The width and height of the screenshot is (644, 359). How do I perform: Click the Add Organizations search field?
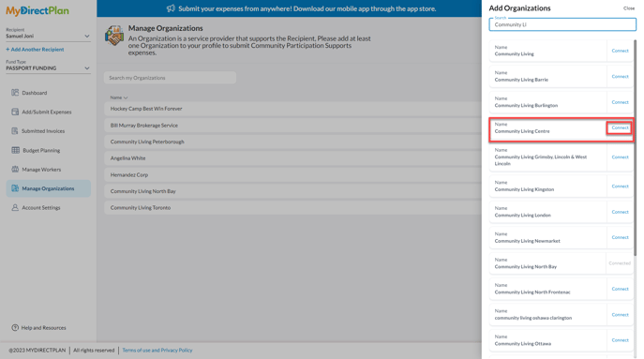(562, 24)
